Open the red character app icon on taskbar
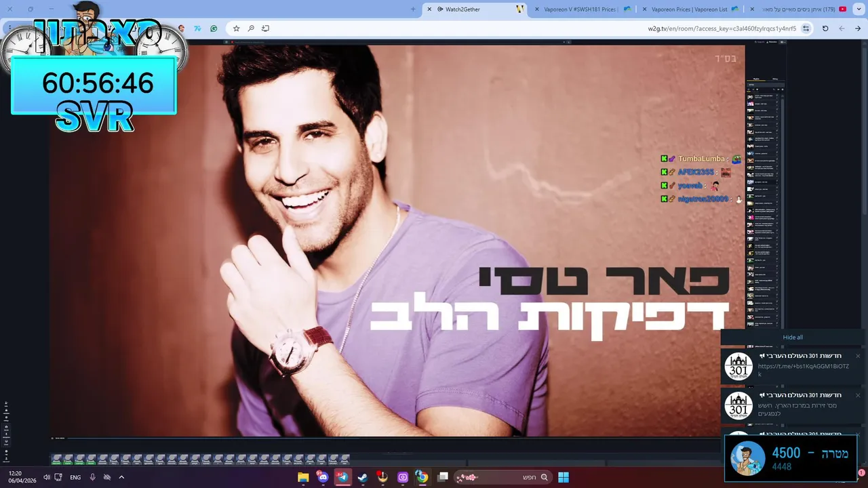The height and width of the screenshot is (488, 868). pos(382,477)
